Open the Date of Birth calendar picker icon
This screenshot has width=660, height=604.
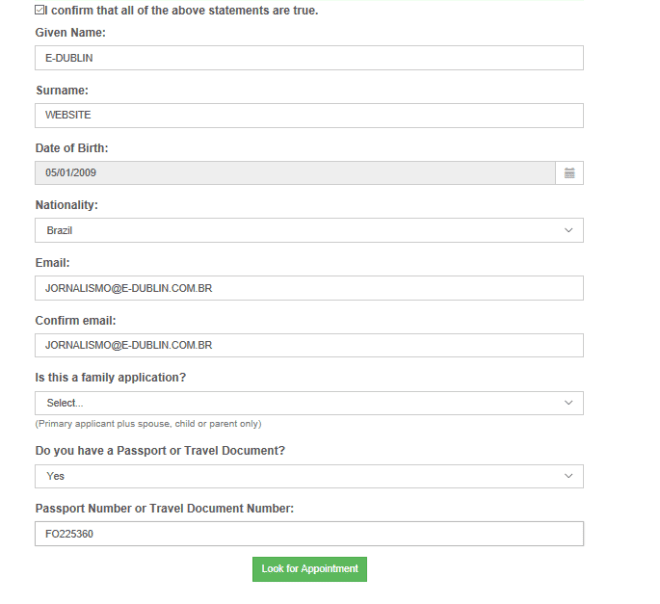[569, 173]
